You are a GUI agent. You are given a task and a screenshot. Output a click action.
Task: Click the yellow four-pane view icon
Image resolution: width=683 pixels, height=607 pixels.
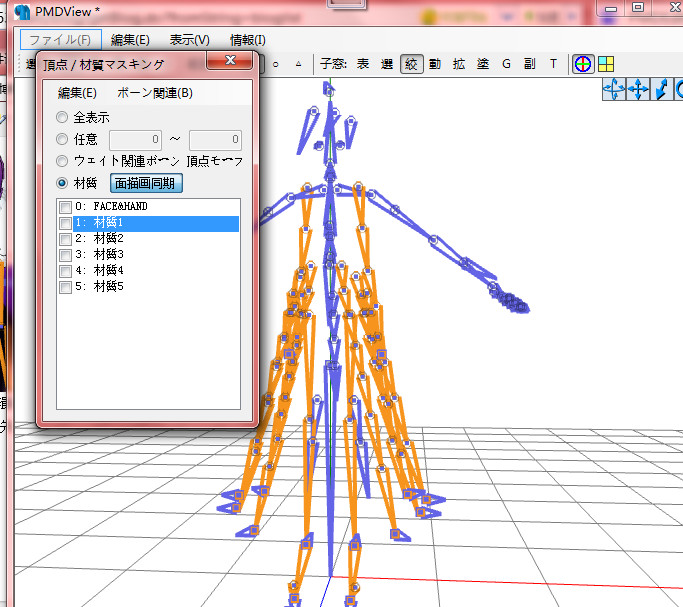tap(606, 64)
